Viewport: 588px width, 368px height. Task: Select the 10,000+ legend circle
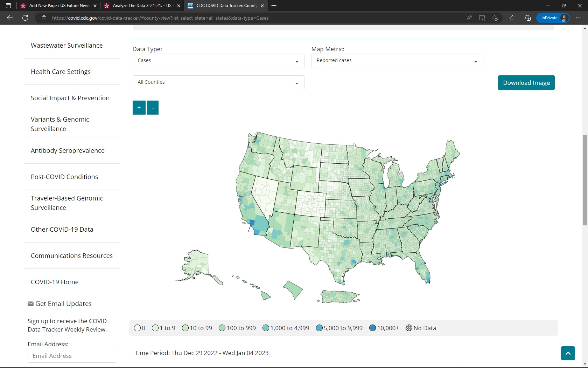pyautogui.click(x=372, y=328)
